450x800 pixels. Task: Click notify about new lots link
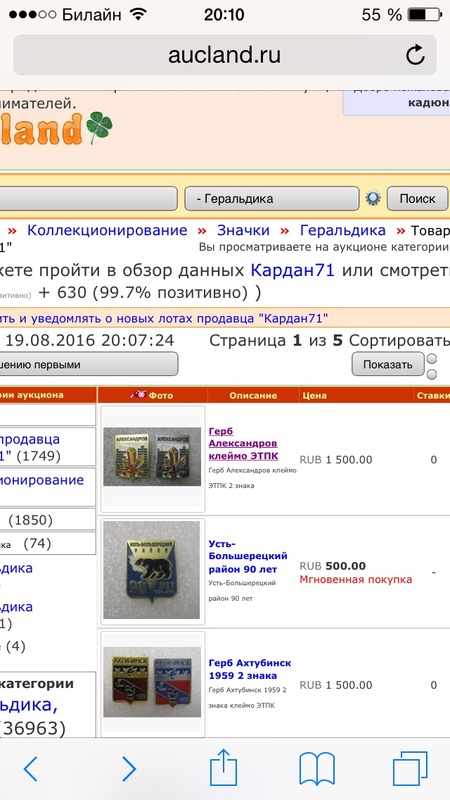[x=163, y=319]
